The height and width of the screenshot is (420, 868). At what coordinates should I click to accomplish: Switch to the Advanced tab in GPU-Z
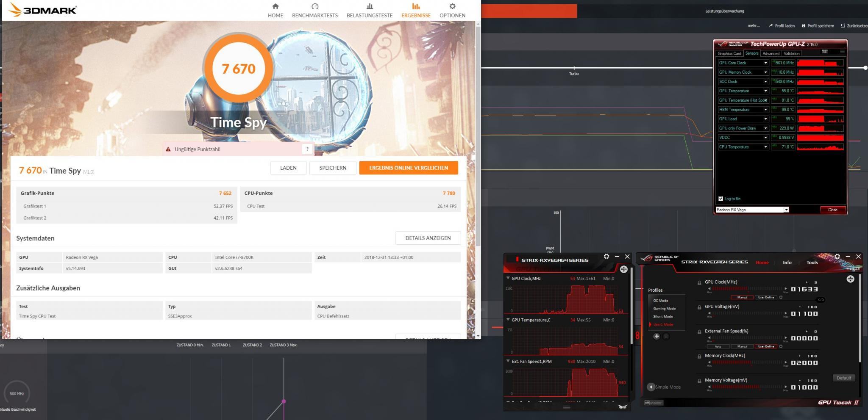tap(771, 53)
